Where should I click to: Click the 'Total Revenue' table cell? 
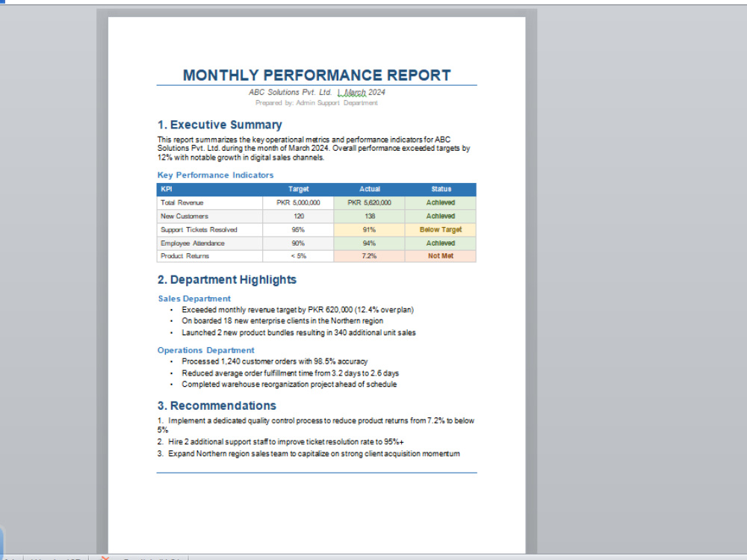click(x=210, y=203)
